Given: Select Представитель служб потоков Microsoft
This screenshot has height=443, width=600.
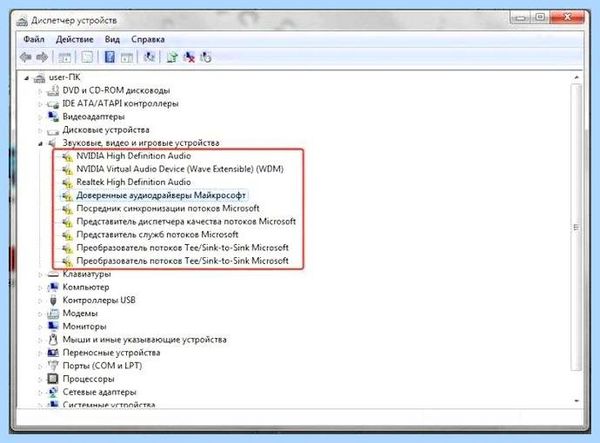Looking at the screenshot, I should pyautogui.click(x=157, y=235).
